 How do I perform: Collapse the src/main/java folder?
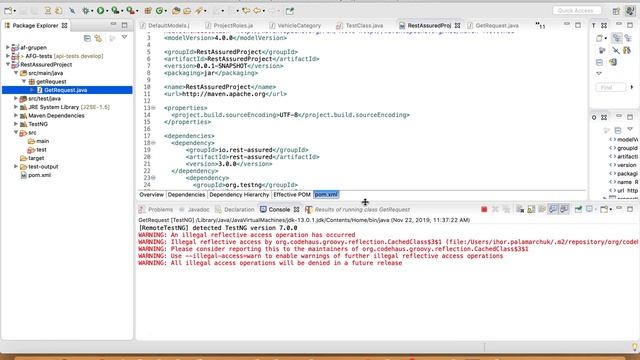(16, 73)
